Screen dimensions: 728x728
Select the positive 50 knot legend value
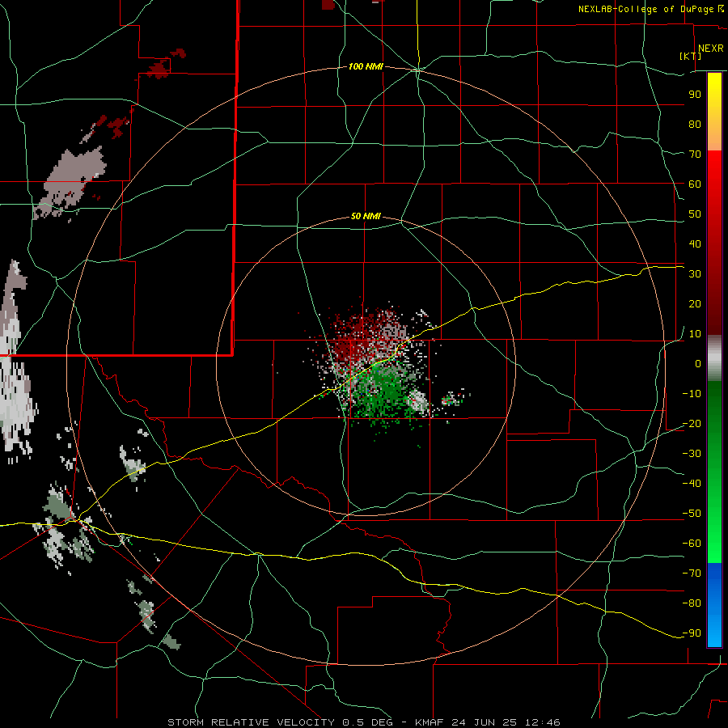(x=695, y=214)
